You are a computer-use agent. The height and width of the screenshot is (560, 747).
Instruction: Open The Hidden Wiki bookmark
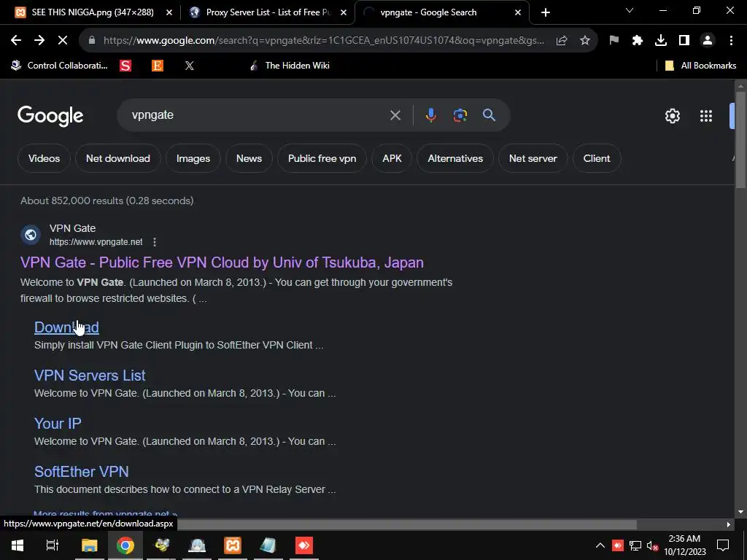(289, 66)
